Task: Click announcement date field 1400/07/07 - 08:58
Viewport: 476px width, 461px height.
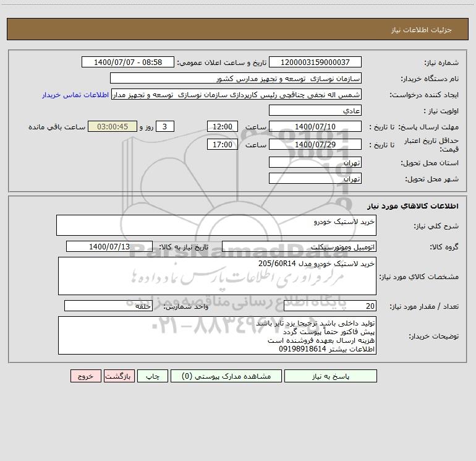Action: [x=128, y=62]
